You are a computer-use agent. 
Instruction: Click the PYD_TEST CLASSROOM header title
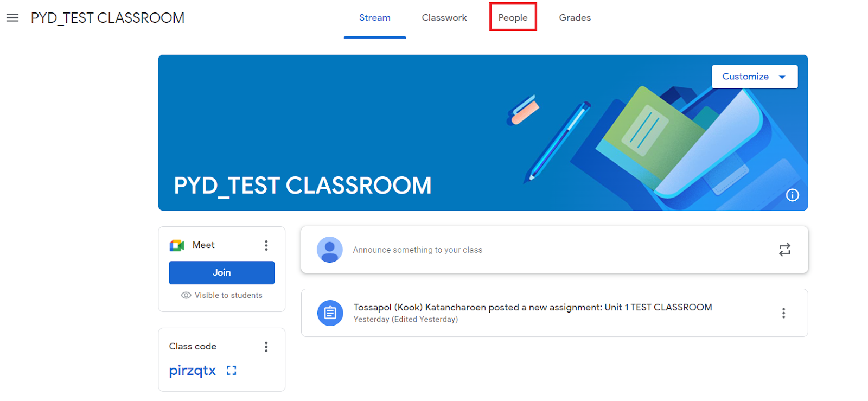pos(108,18)
